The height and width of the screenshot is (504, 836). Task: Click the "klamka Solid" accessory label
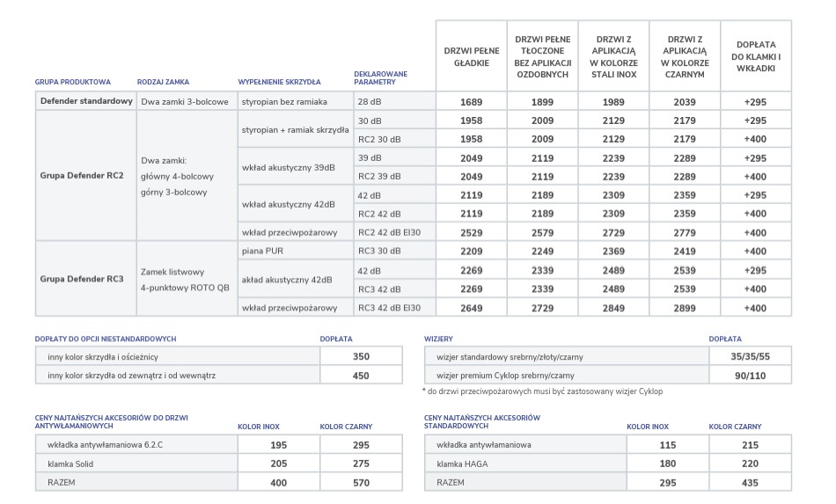point(70,464)
